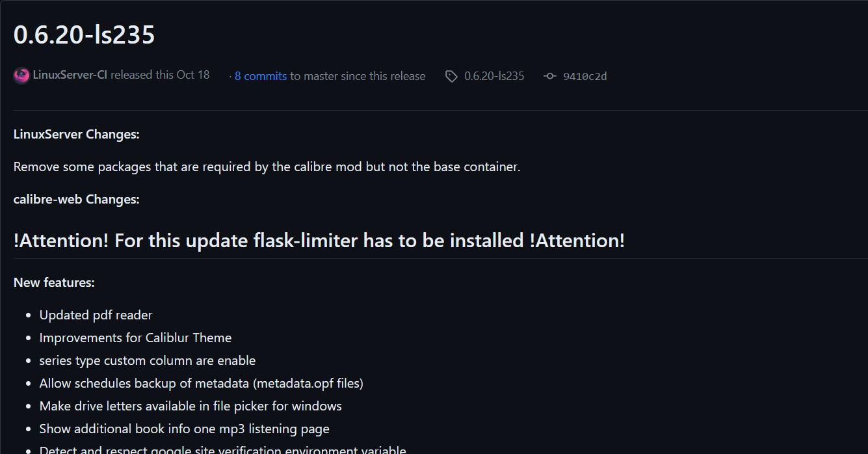Click the 'calibre-web Changes:' heading
Screen dimensions: 868x454
[x=76, y=199]
